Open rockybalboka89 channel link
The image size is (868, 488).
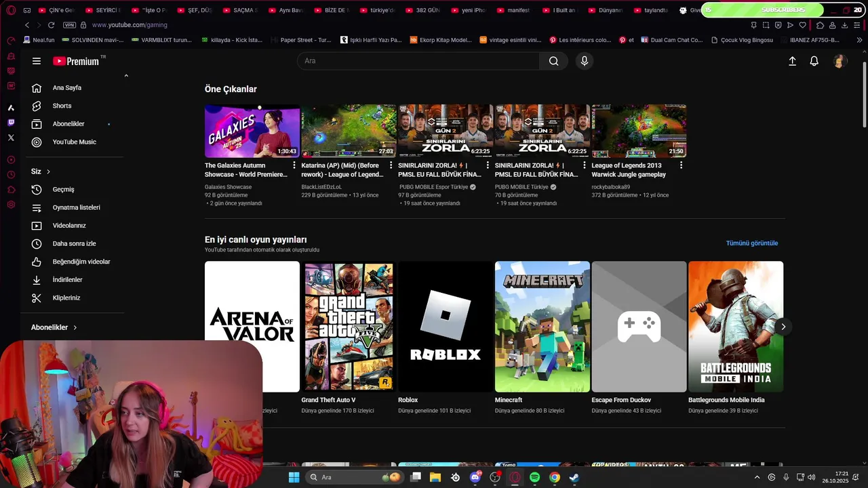[610, 187]
